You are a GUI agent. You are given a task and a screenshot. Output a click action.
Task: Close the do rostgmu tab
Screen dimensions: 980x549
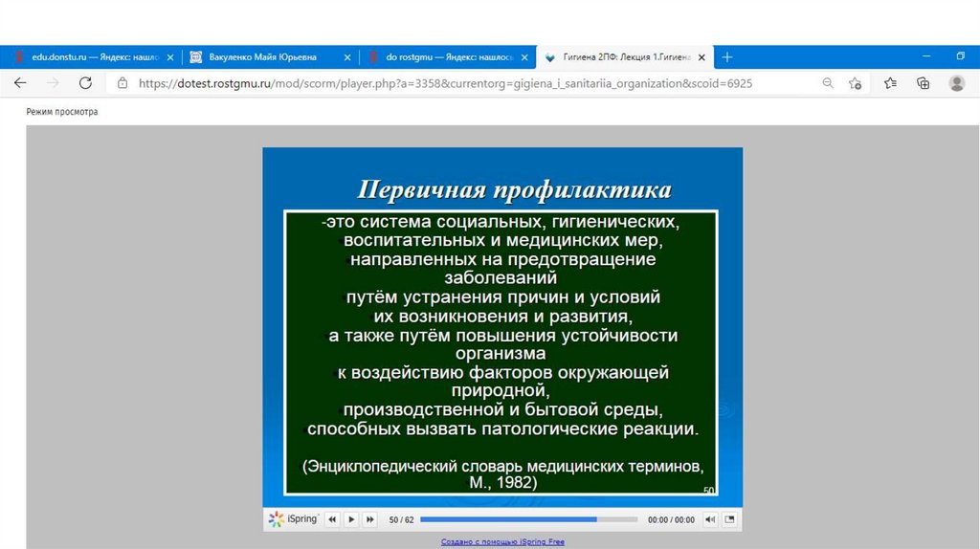point(524,57)
